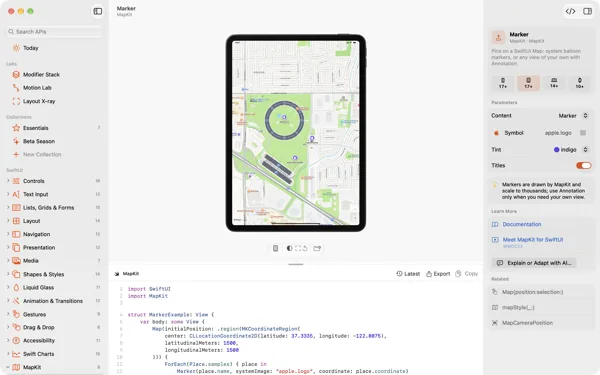600x375 pixels.
Task: Open the Layout X-ray lab
Action: tap(39, 101)
